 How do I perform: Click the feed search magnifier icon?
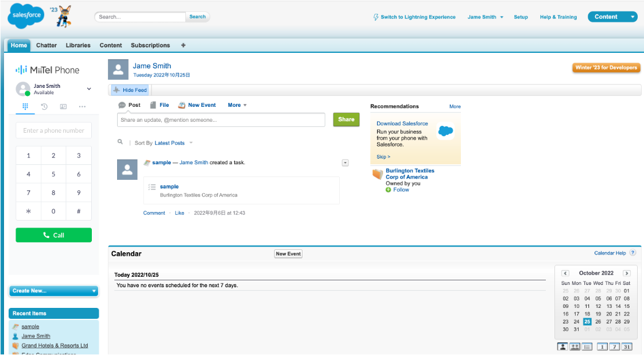120,142
